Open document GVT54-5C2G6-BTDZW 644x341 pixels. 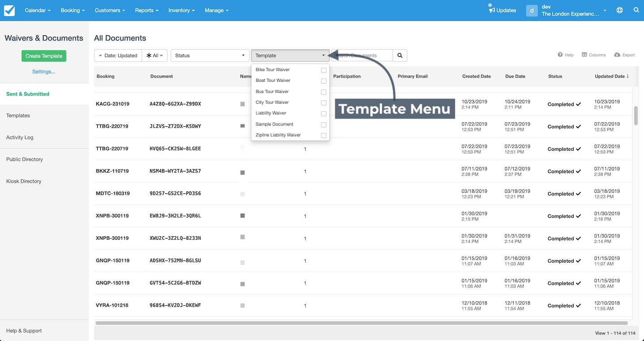[175, 283]
